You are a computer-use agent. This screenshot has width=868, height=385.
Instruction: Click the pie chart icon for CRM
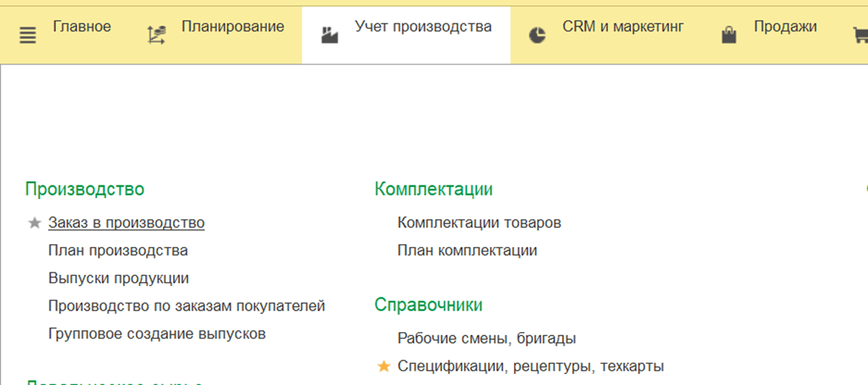(x=537, y=35)
